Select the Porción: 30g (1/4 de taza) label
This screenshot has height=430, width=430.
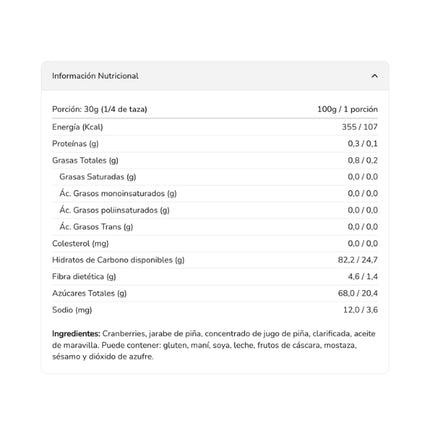(100, 109)
